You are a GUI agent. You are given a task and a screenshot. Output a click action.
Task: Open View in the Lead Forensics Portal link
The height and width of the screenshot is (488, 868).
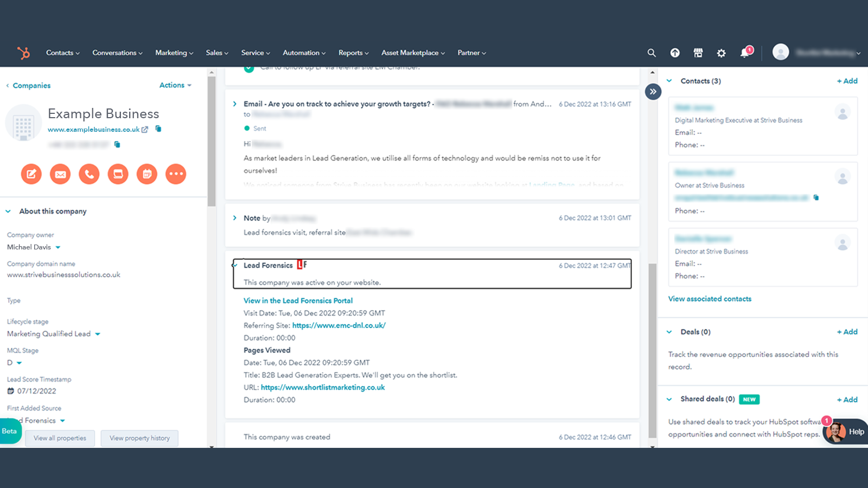(x=297, y=300)
